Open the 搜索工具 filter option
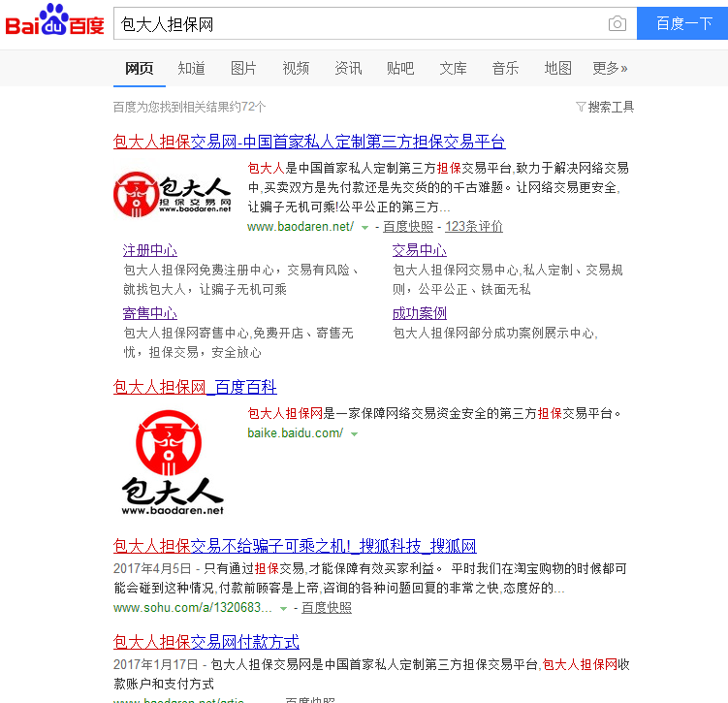The width and height of the screenshot is (728, 703). (605, 107)
